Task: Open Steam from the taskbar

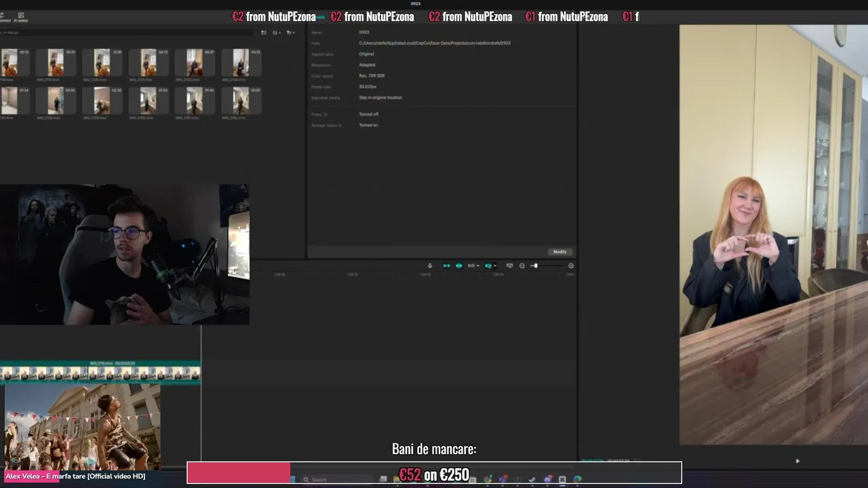Action: tap(532, 479)
